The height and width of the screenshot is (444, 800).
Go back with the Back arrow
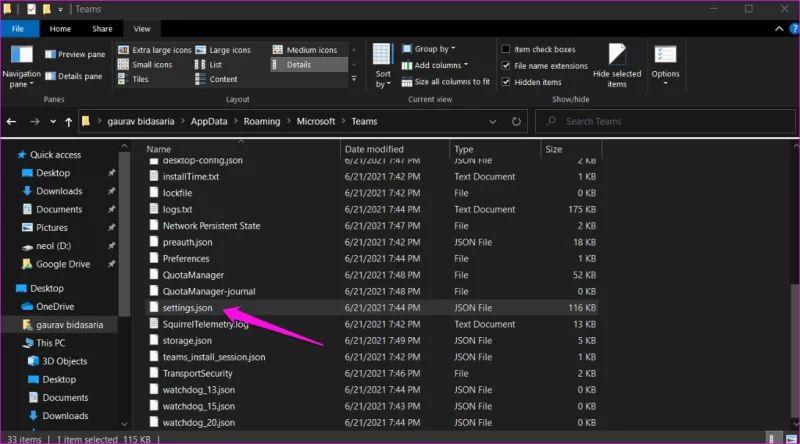11,121
